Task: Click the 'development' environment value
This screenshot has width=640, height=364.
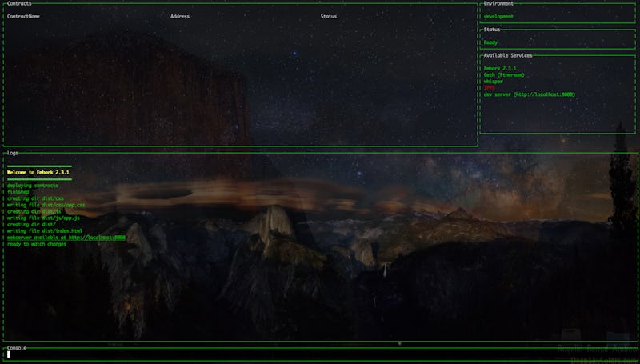Action: [498, 17]
